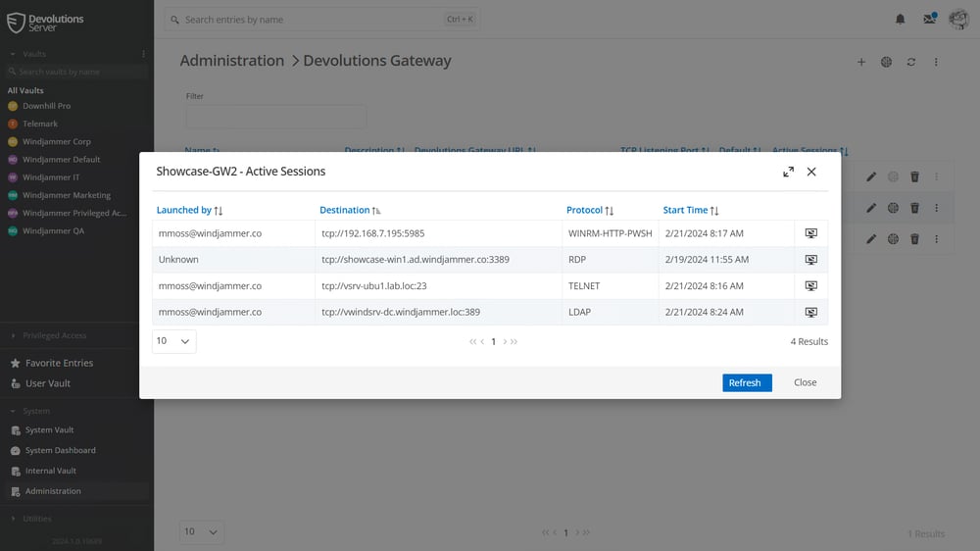
Task: Click delete trash in second gateway row
Action: coord(914,208)
